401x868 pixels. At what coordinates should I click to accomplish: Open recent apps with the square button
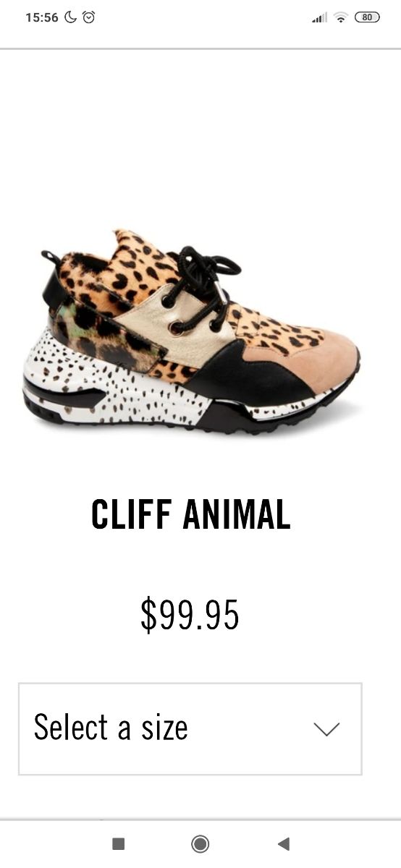(119, 843)
